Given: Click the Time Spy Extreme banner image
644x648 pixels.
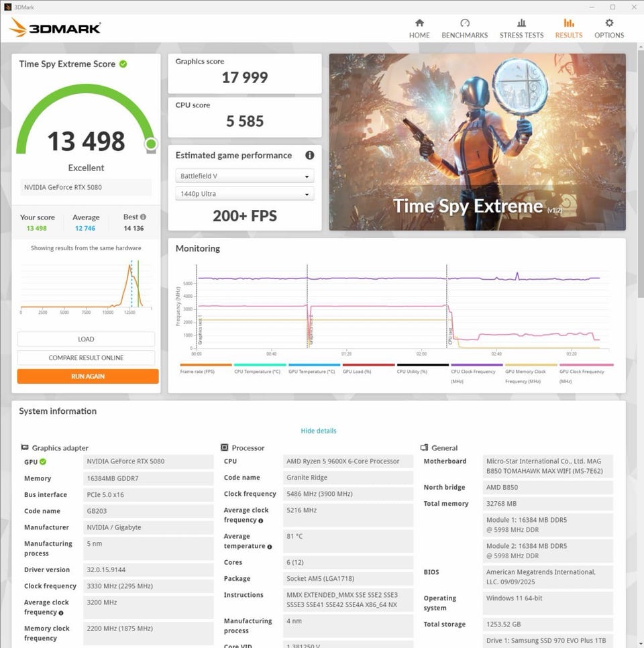Looking at the screenshot, I should (477, 142).
